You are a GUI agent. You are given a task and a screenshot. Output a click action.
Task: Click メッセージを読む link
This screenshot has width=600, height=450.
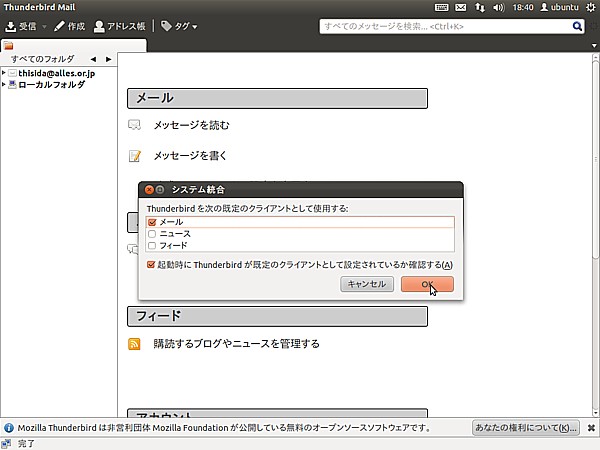191,125
